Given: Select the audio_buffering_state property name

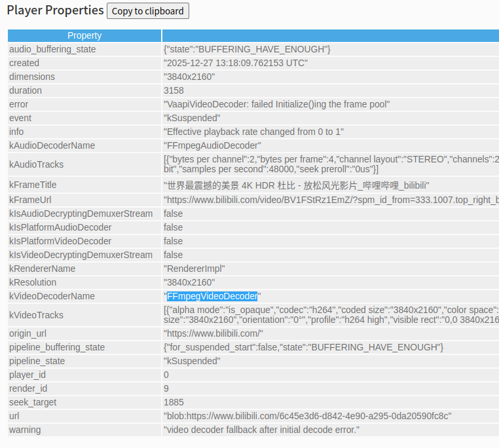Looking at the screenshot, I should [x=52, y=49].
